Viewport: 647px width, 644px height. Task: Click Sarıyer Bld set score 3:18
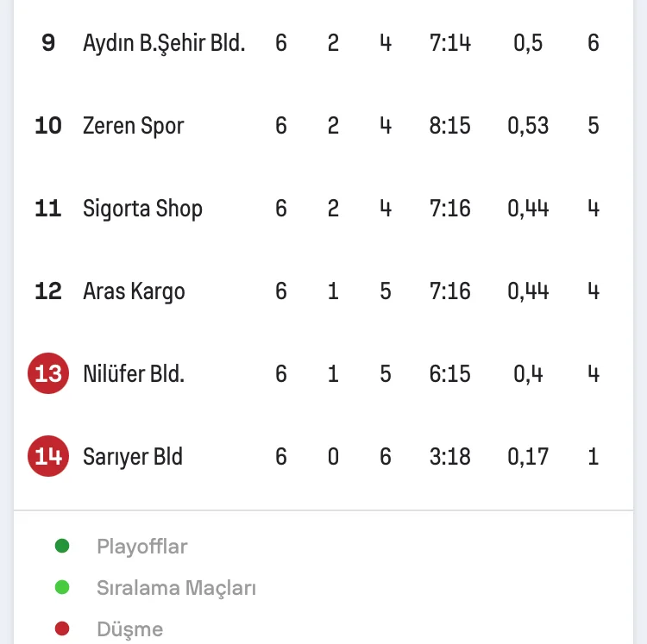coord(450,457)
